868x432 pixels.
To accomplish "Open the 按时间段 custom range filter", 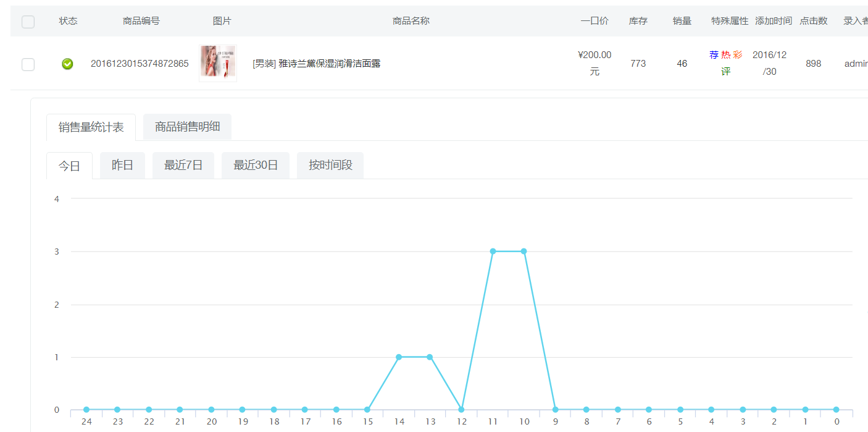I will [x=330, y=165].
